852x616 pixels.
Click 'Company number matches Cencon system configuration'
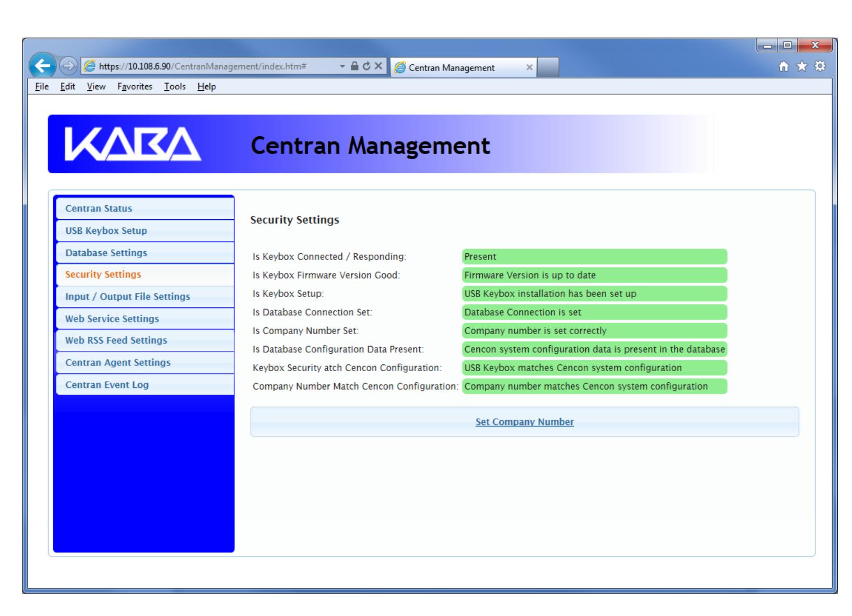pyautogui.click(x=595, y=386)
